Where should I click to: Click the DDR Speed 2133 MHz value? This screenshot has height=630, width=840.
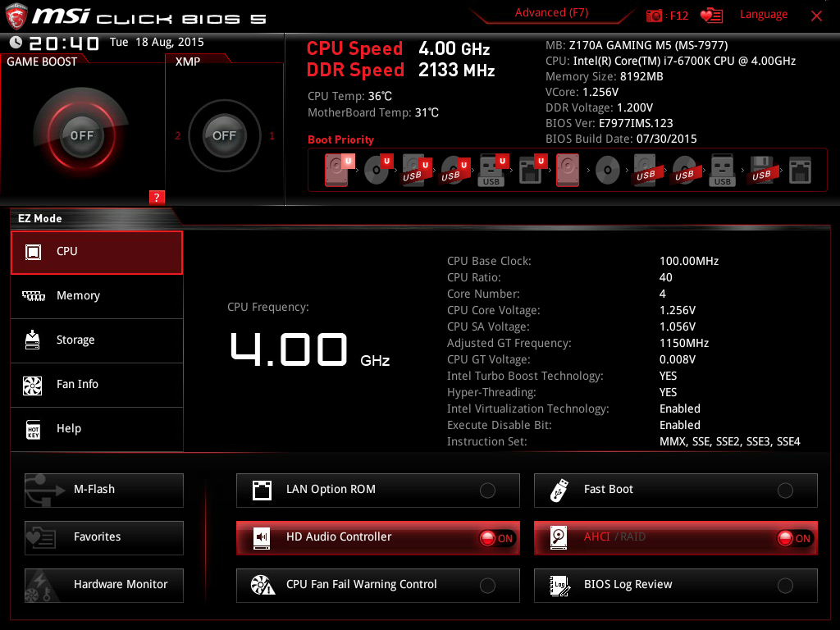[456, 71]
